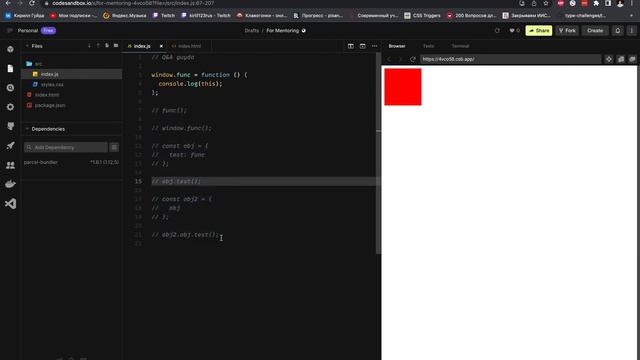Click the download arrow icon in Files header
The height and width of the screenshot is (360, 640).
point(89,46)
